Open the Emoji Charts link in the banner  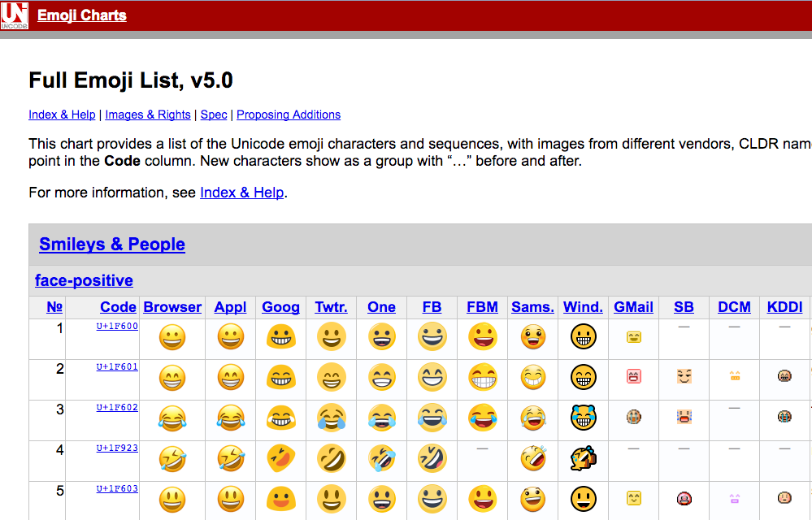81,15
